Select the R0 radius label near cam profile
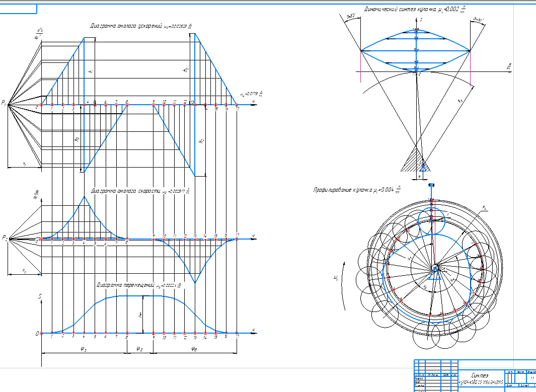Image resolution: width=536 pixels, height=392 pixels. pos(484,208)
